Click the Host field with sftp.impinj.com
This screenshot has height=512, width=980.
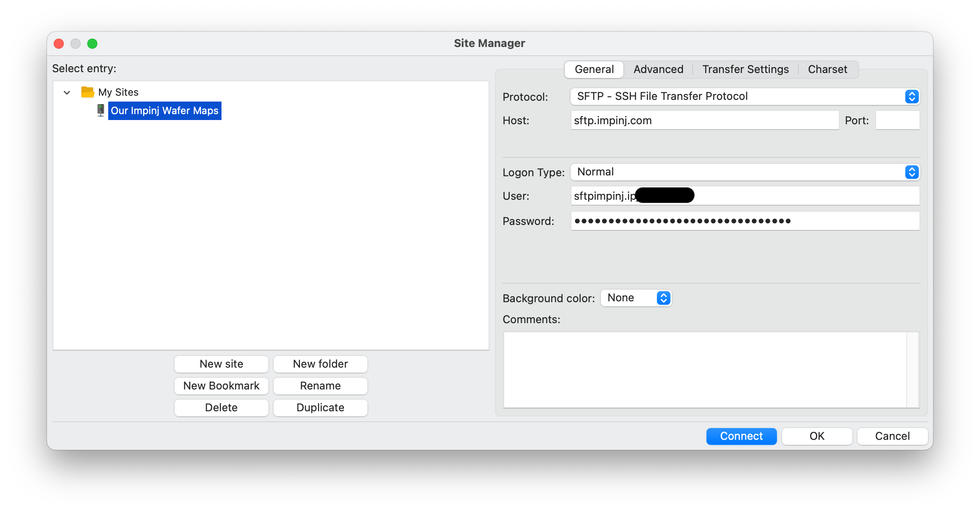click(705, 120)
